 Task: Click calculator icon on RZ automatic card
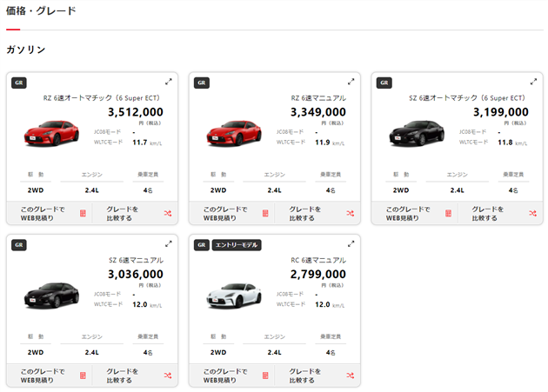[x=84, y=213]
